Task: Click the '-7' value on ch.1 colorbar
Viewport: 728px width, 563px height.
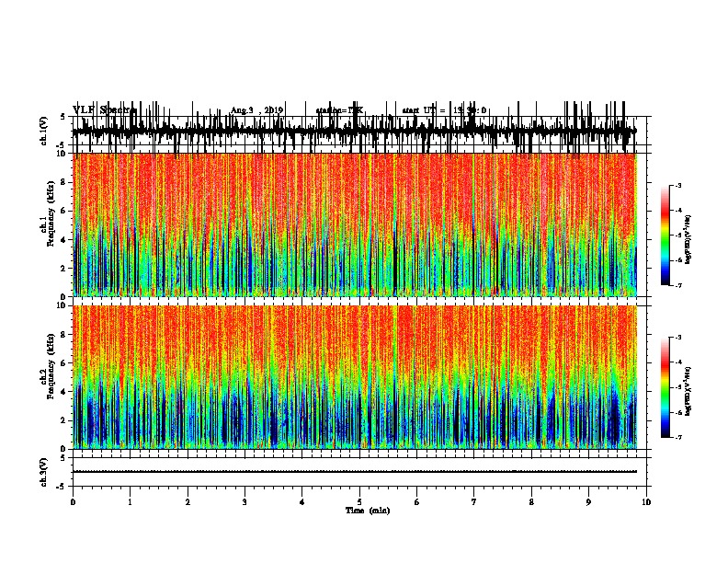Action: pyautogui.click(x=677, y=285)
